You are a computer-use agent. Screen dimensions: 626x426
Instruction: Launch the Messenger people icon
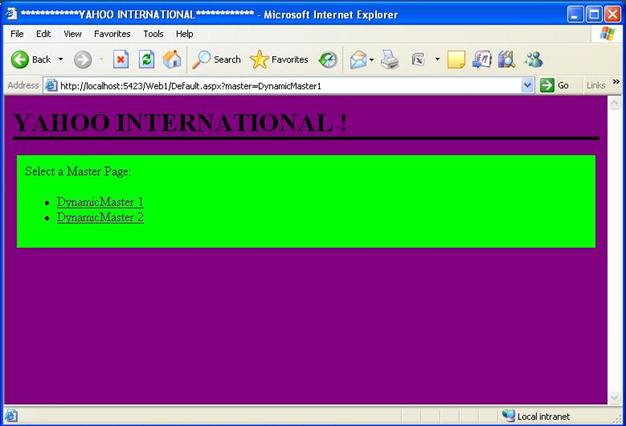click(x=534, y=59)
